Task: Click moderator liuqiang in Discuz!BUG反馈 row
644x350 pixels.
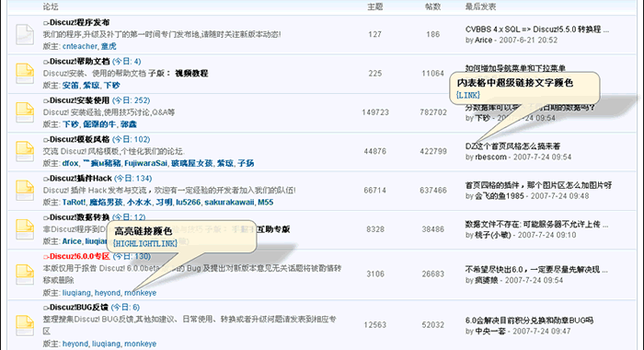Action: pyautogui.click(x=106, y=344)
